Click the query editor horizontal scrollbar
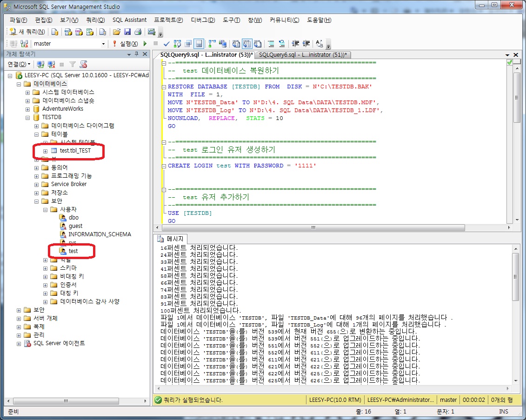Screen dimensions: 526x420 click(313, 227)
